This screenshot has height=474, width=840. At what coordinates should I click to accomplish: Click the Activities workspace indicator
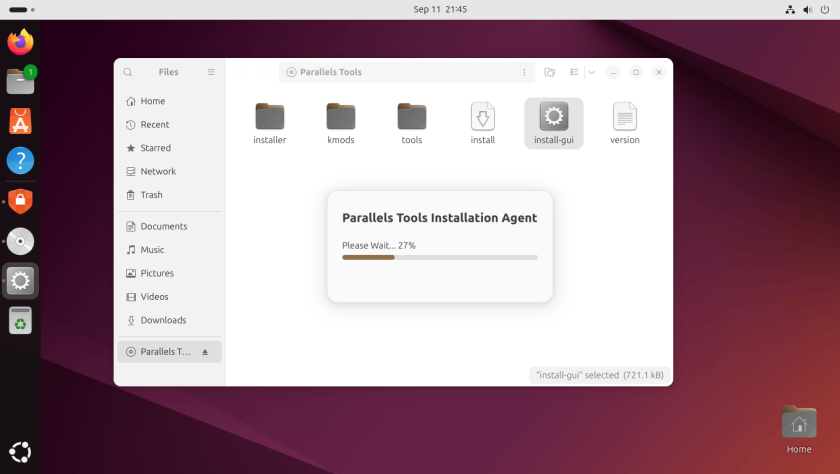coord(21,10)
